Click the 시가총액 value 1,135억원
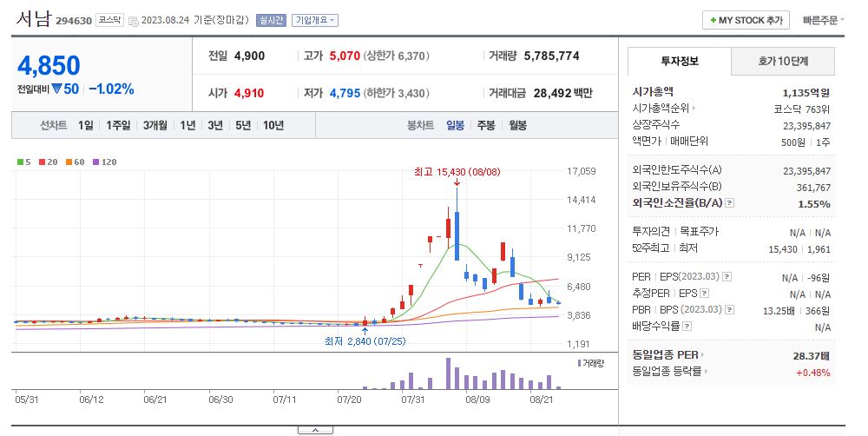868x436 pixels. pyautogui.click(x=806, y=93)
